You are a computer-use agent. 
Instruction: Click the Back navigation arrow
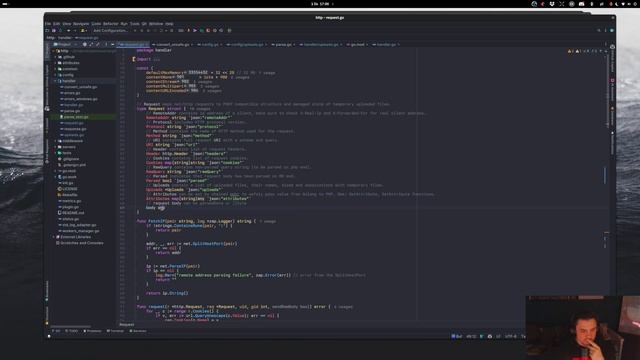pyautogui.click(x=68, y=31)
